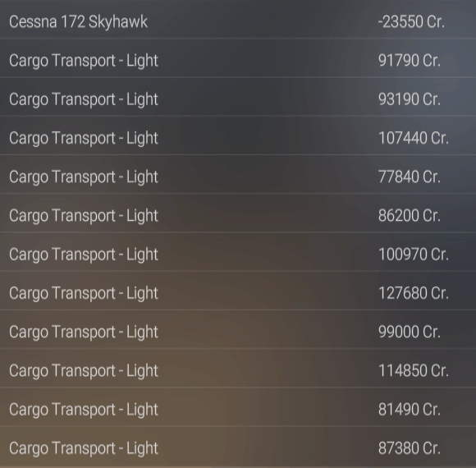Click the 77840 Cr. value
Viewport: 476px width, 468px height.
tap(410, 177)
